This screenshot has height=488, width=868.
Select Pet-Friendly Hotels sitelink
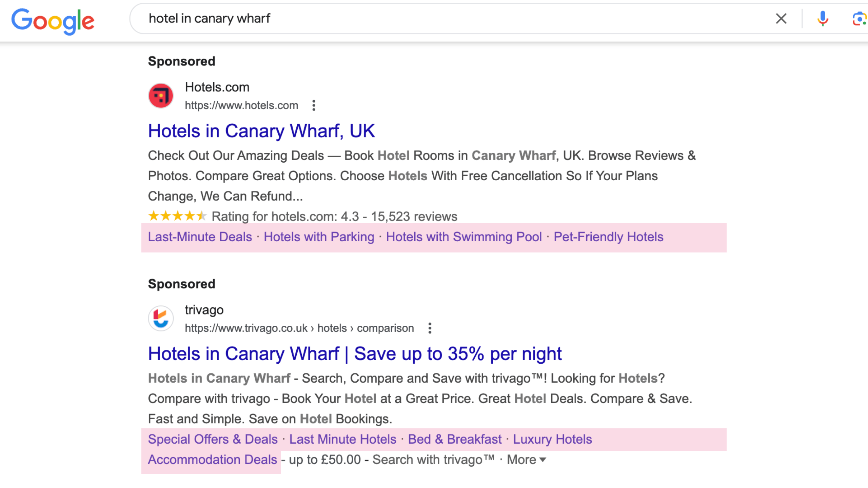pos(608,237)
